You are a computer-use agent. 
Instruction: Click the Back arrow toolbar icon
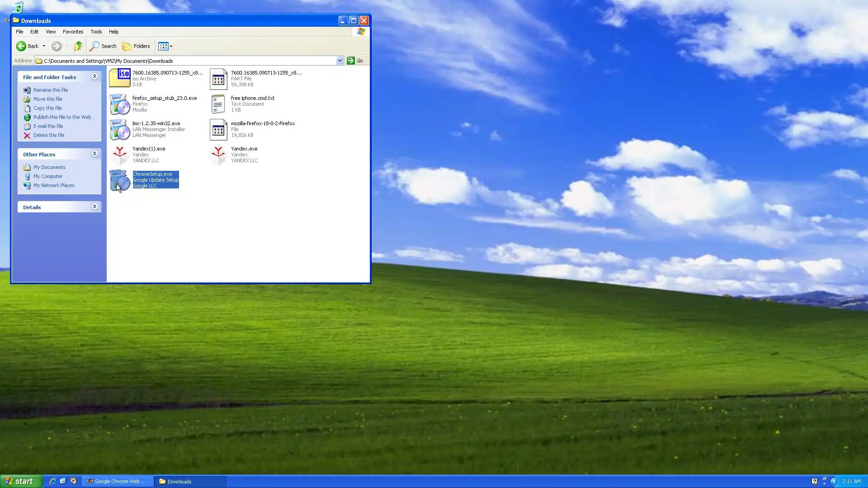click(x=21, y=46)
